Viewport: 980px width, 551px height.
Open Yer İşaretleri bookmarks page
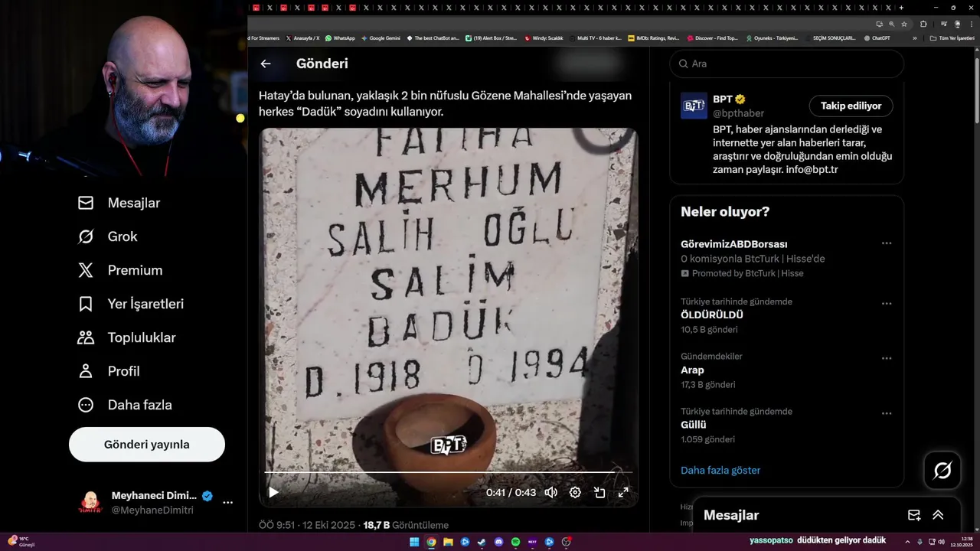pos(131,304)
